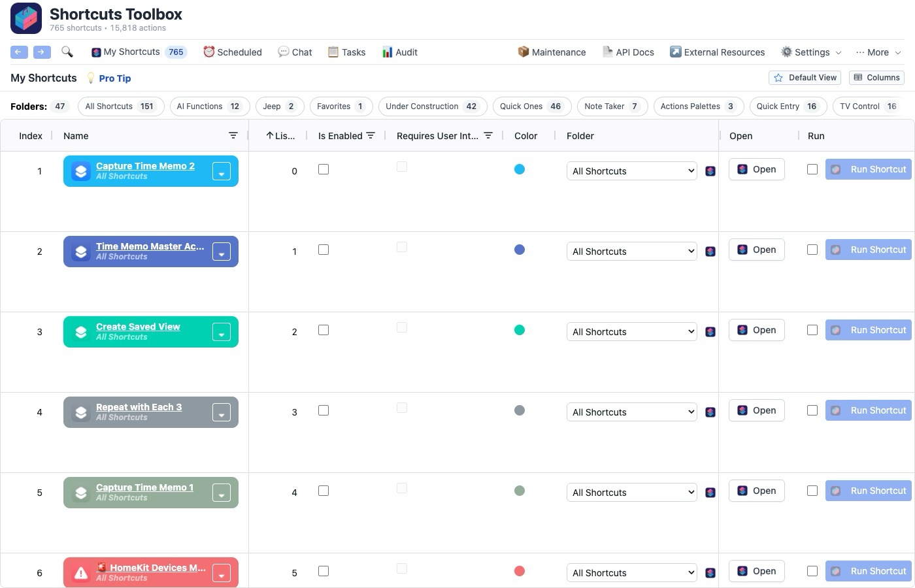Click the Is Enabled column filter icon
The width and height of the screenshot is (915, 588).
coord(371,135)
